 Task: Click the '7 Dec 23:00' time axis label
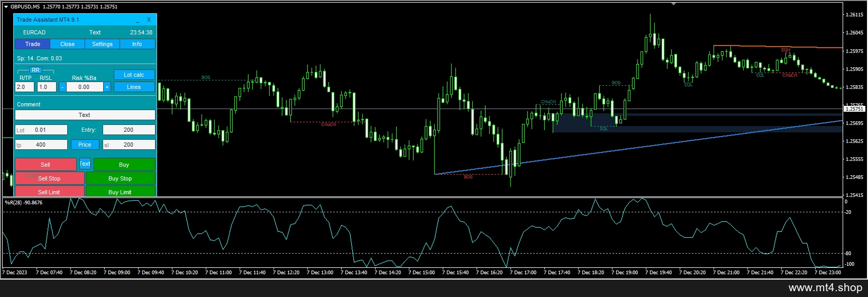(x=828, y=273)
